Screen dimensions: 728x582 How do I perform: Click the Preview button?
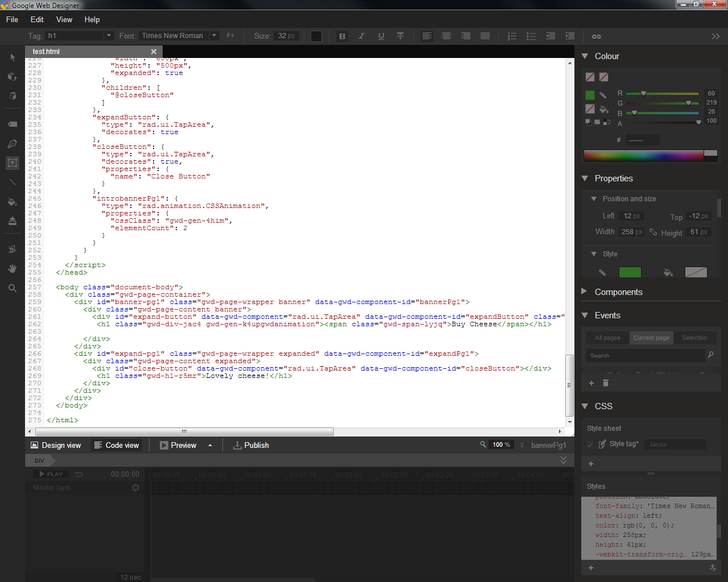click(178, 445)
